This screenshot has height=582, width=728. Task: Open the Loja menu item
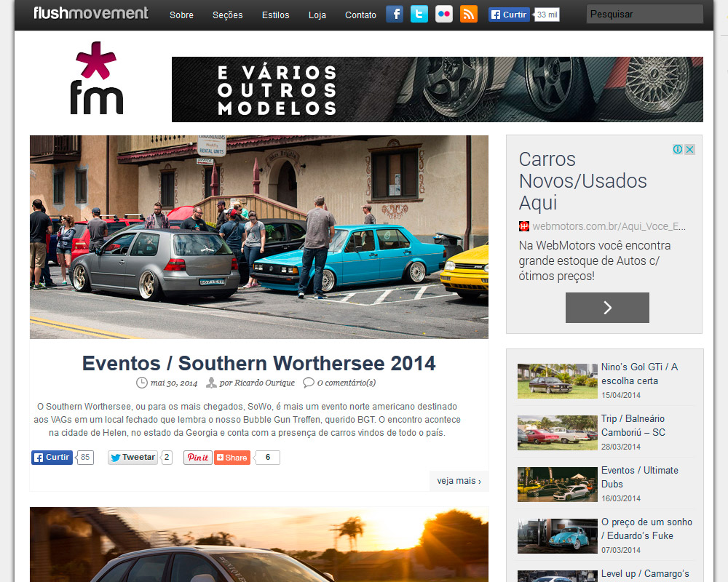tap(317, 15)
